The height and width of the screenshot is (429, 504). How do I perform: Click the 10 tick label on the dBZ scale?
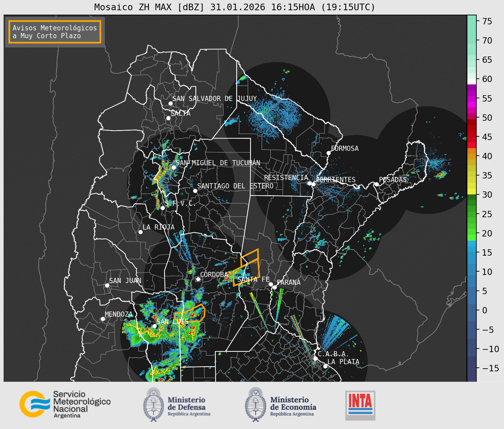coord(487,272)
